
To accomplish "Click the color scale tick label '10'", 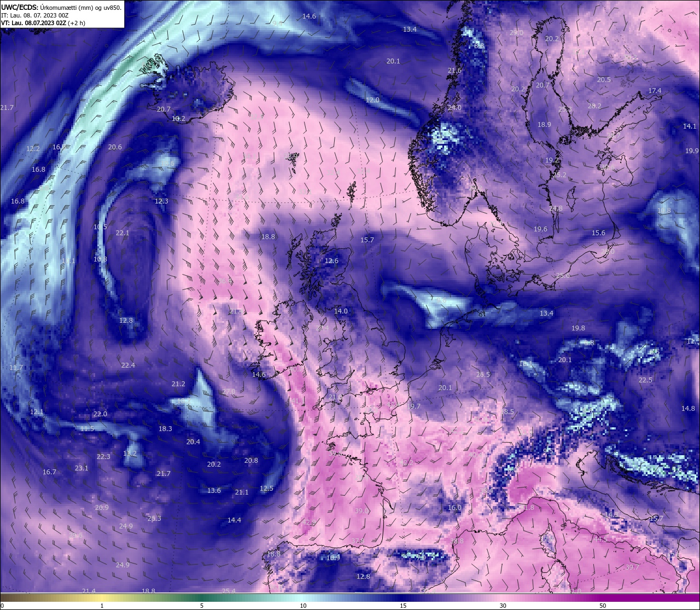I will click(x=302, y=606).
